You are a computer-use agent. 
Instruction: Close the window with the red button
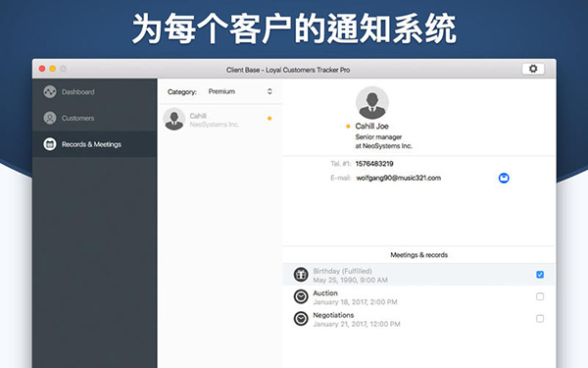coord(42,69)
